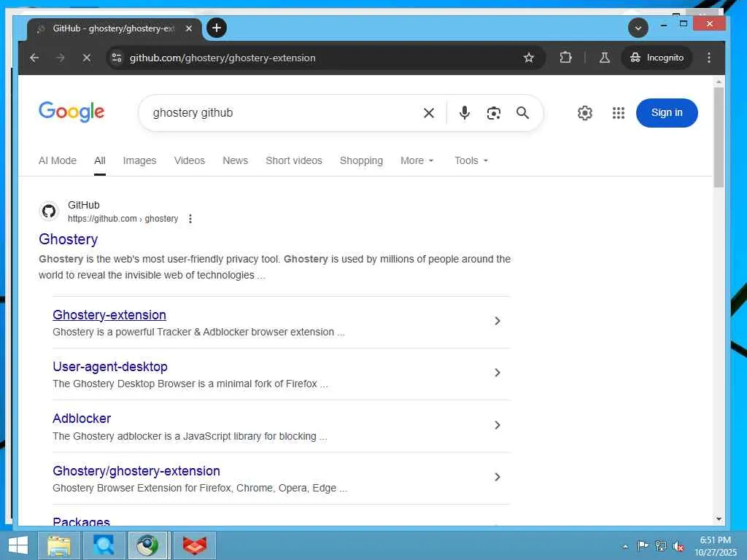Click the Sign in button

click(667, 113)
